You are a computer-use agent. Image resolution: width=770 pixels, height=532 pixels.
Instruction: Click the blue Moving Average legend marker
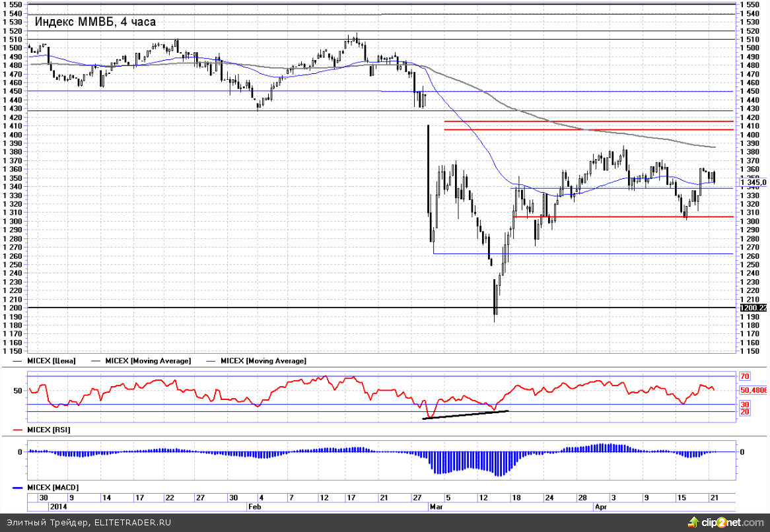[211, 361]
